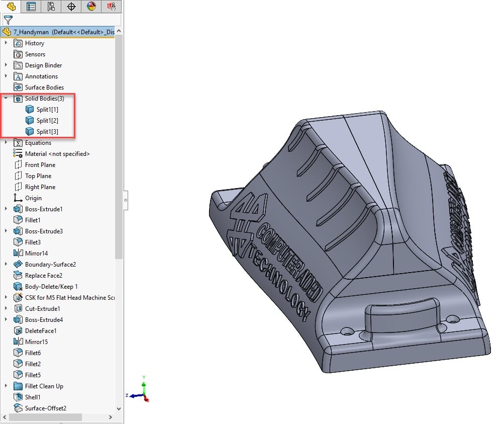This screenshot has width=504, height=424.
Task: Expand the Boundary-Surface2 feature
Action: (6, 264)
